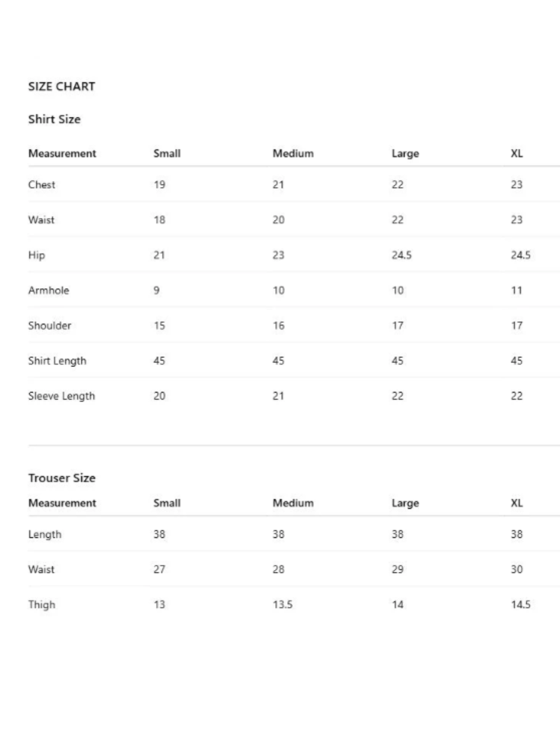Click the SIZE CHART heading
The height and width of the screenshot is (747, 560).
click(62, 86)
